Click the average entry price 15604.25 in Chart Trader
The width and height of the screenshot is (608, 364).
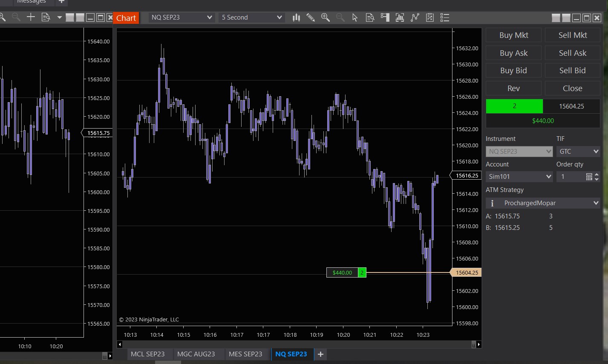(571, 106)
